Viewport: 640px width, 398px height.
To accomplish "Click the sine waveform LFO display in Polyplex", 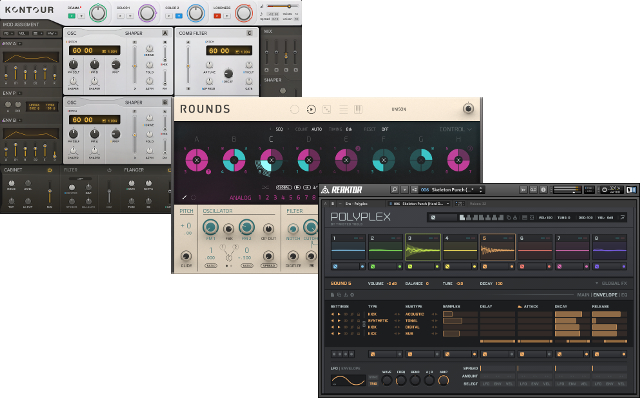I will pyautogui.click(x=348, y=380).
